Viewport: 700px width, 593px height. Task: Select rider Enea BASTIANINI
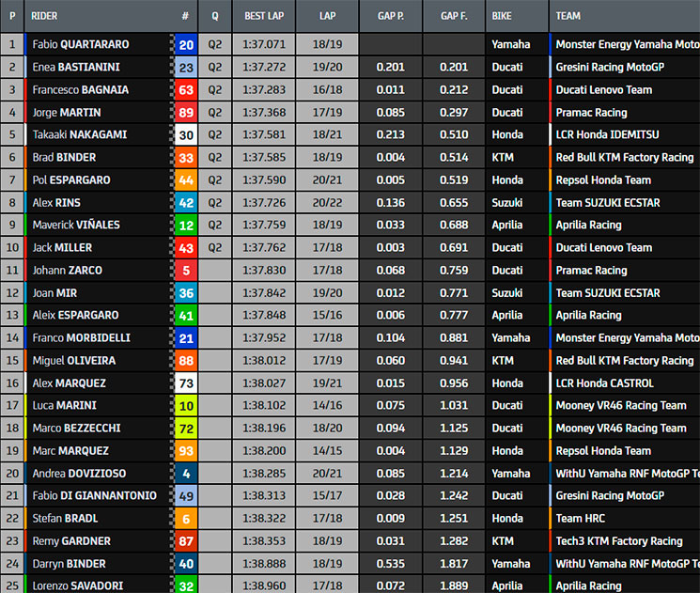[76, 67]
